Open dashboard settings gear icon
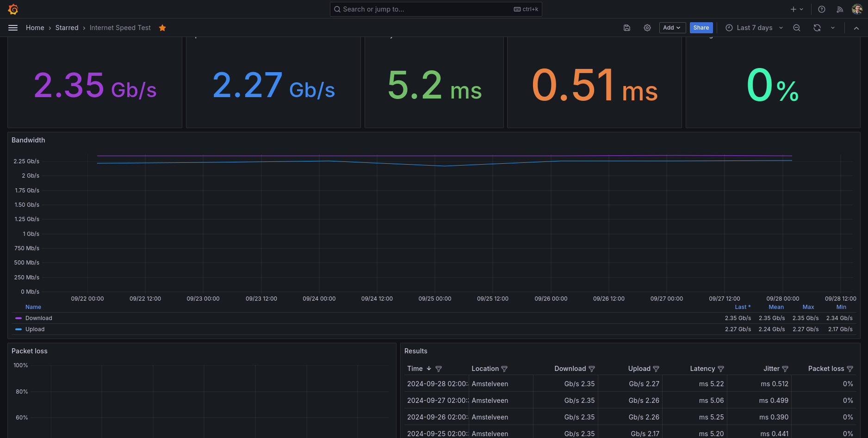 pyautogui.click(x=647, y=28)
